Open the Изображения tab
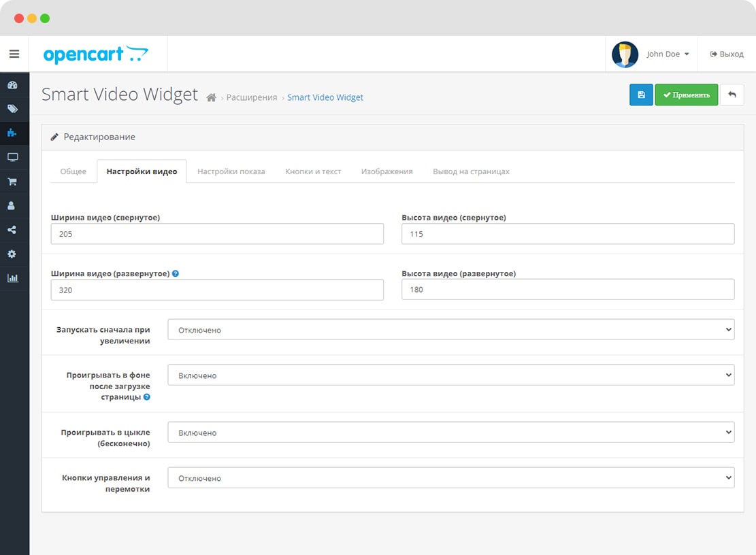This screenshot has height=555, width=756. coord(387,171)
